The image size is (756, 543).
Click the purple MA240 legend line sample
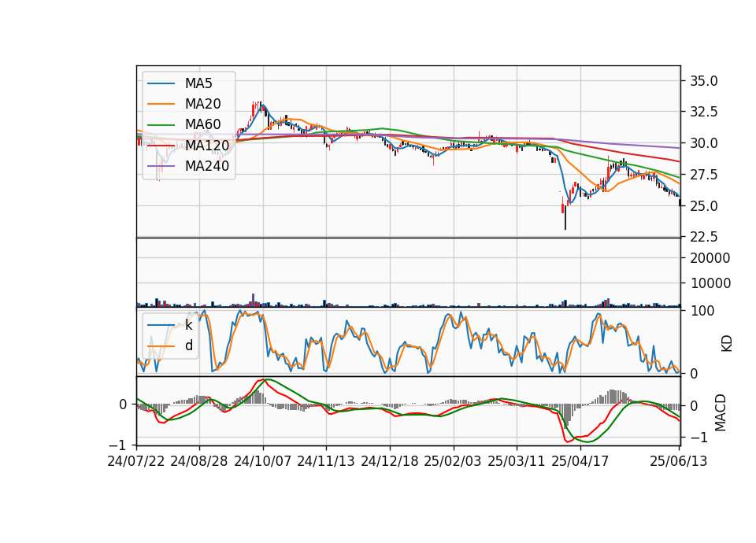click(161, 166)
